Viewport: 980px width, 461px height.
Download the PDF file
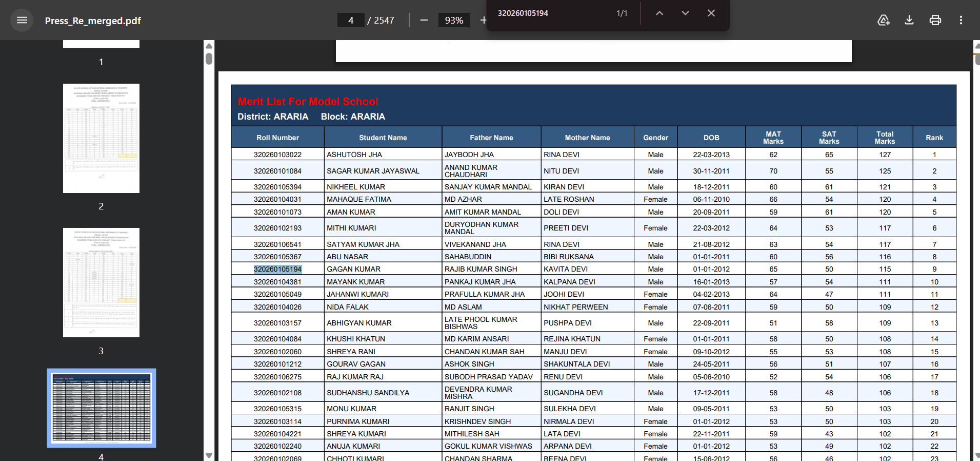pos(909,21)
